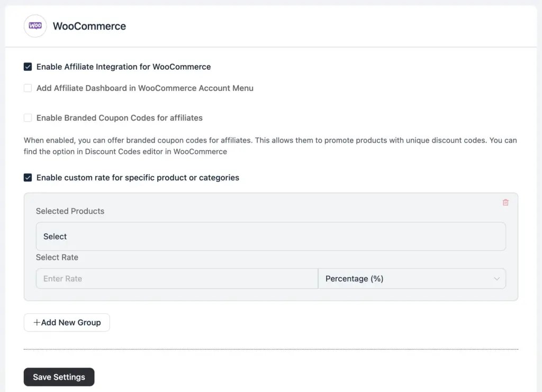Click the branded coupon codes description text

pos(270,146)
